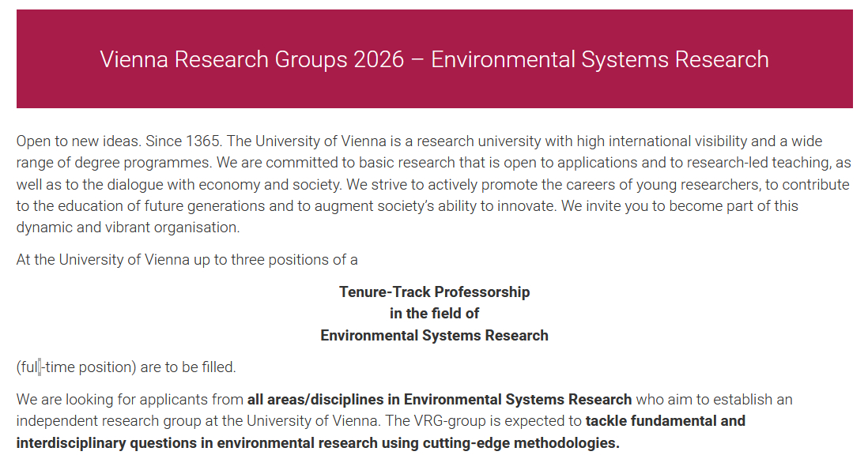Image resolution: width=868 pixels, height=459 pixels.
Task: Click the words 'degree programmes'
Action: [x=115, y=163]
